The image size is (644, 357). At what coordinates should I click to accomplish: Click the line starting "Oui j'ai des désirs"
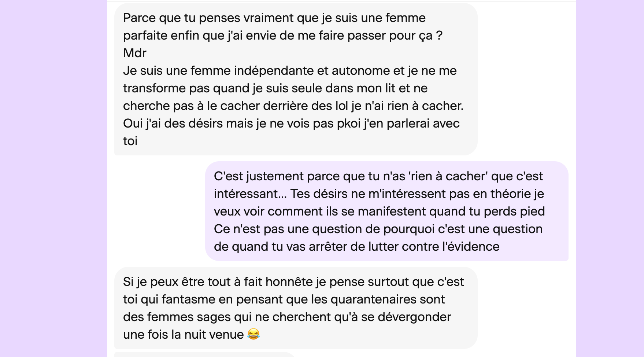pos(291,124)
